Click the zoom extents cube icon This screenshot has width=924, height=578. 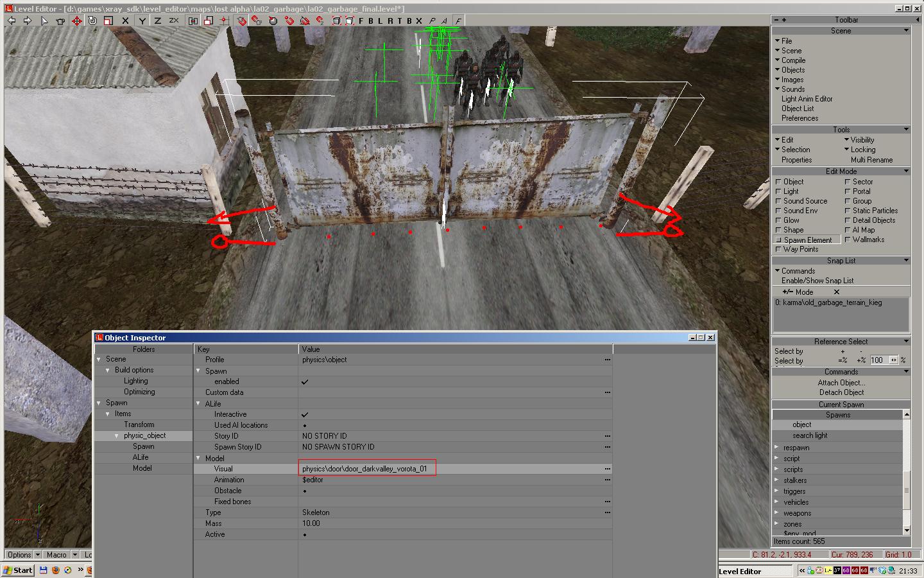coord(336,21)
